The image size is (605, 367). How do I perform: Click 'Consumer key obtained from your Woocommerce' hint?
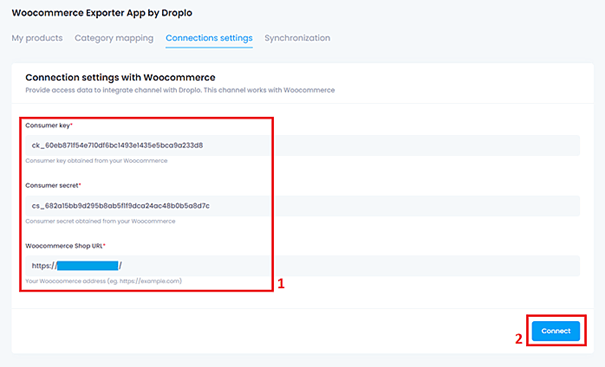96,161
